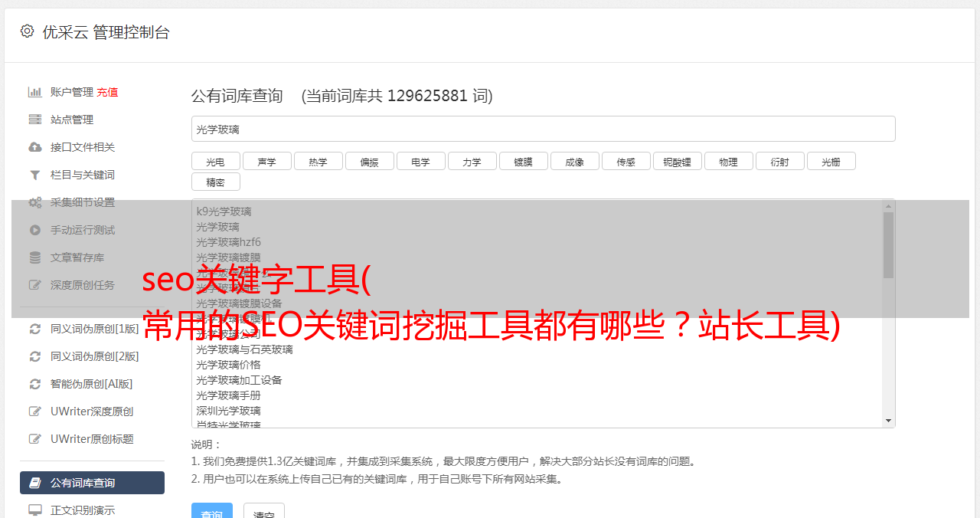Click the results list scroll-down arrow
Viewport: 980px width, 518px height.
coord(888,421)
